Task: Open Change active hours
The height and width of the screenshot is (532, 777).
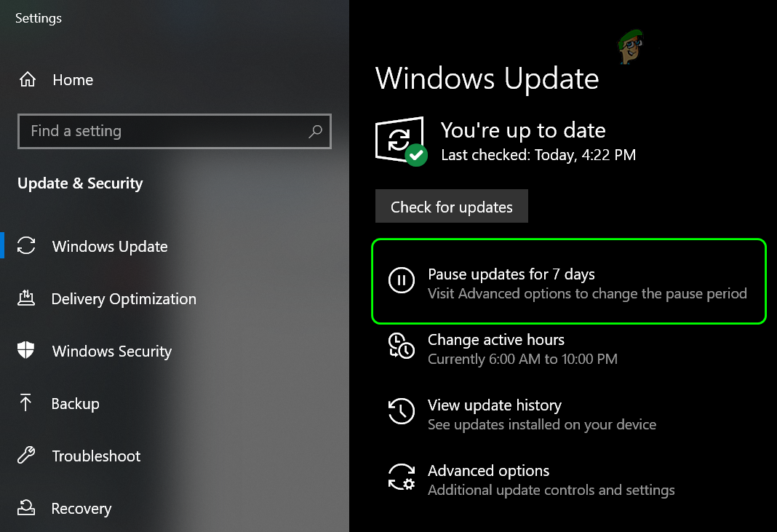Action: 496,340
